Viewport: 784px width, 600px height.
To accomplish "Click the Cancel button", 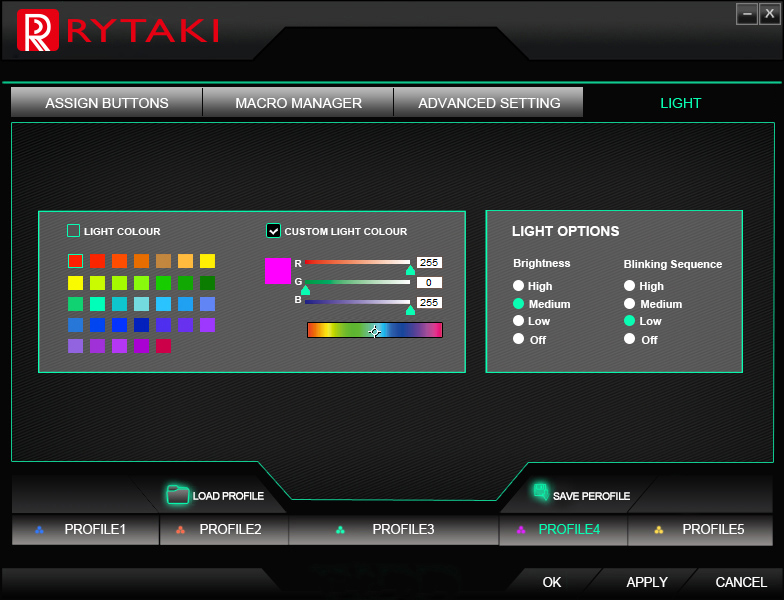I will pyautogui.click(x=741, y=582).
